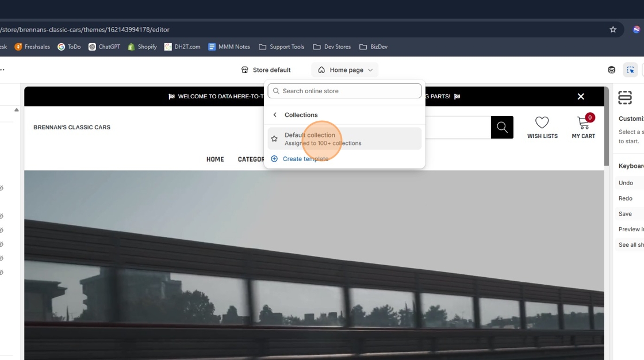Open Freshsales bookmark

32,47
